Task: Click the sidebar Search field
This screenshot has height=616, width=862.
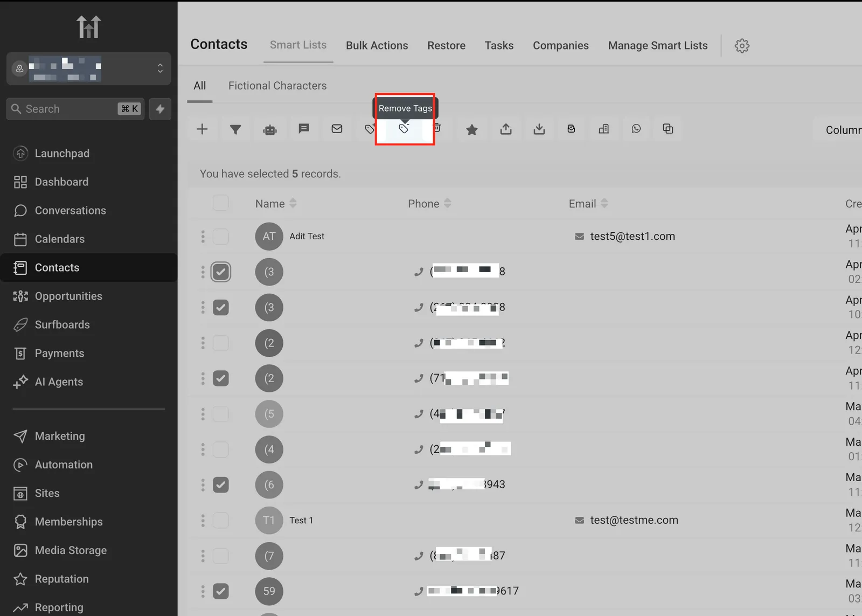Action: [75, 109]
